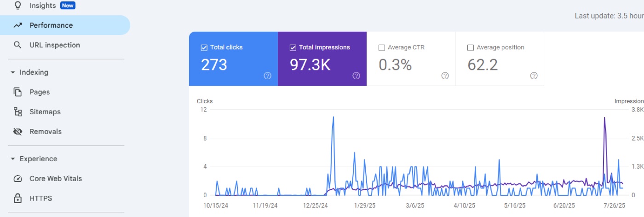Click the Insights lightbulb icon
The height and width of the screenshot is (217, 644).
[x=17, y=6]
